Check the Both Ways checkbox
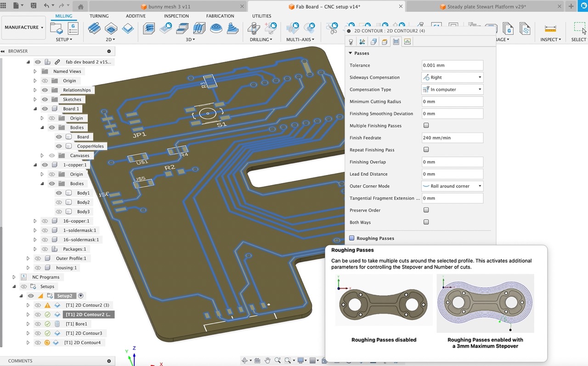The image size is (588, 366). click(x=426, y=222)
